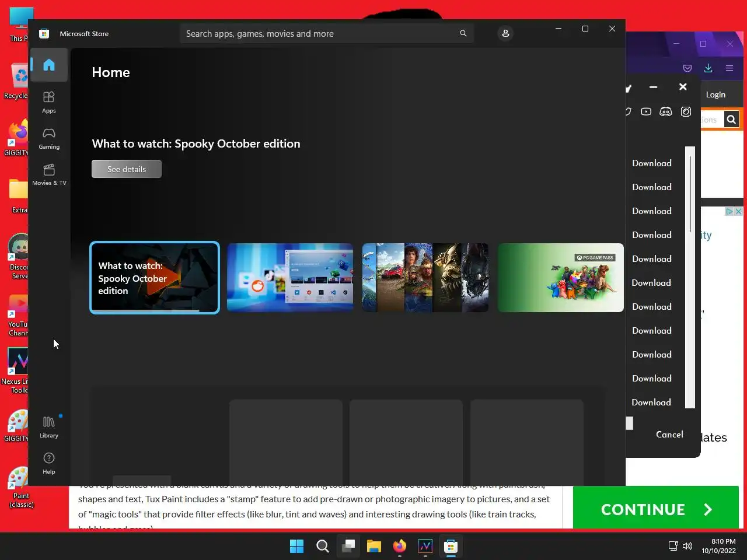Select the games collage carousel thumbnail
Viewport: 747px width, 560px height.
(x=425, y=278)
